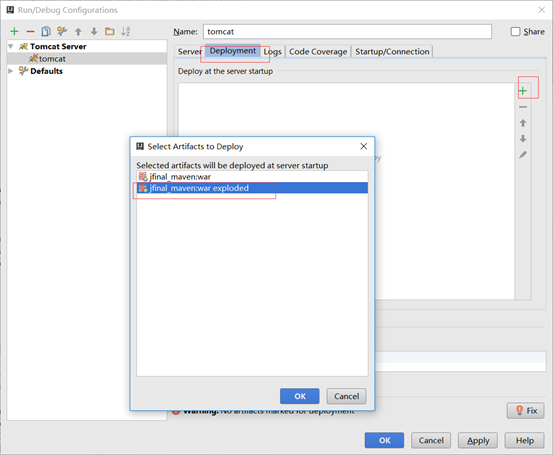Sort configurations alphabetically icon
This screenshot has width=553, height=455.
pyautogui.click(x=126, y=31)
